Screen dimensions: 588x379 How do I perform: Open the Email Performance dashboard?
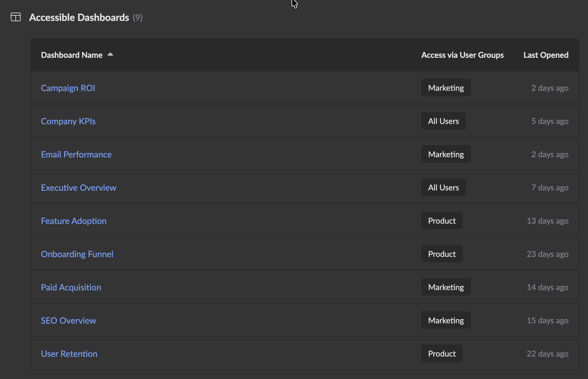[76, 154]
